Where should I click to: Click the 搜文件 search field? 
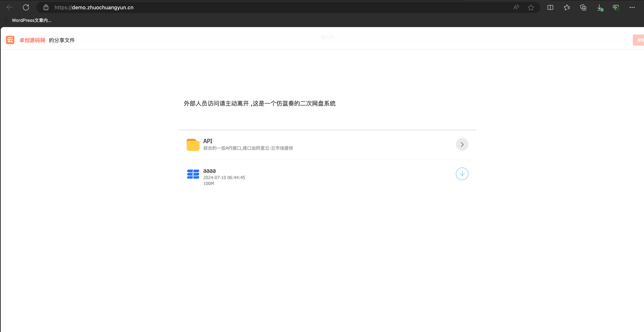[327, 37]
